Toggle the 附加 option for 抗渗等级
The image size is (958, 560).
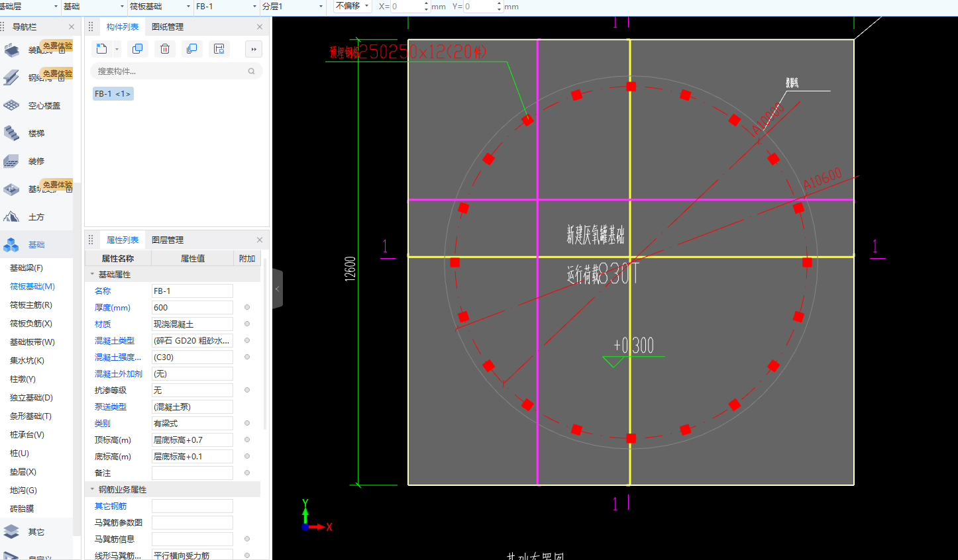click(247, 390)
